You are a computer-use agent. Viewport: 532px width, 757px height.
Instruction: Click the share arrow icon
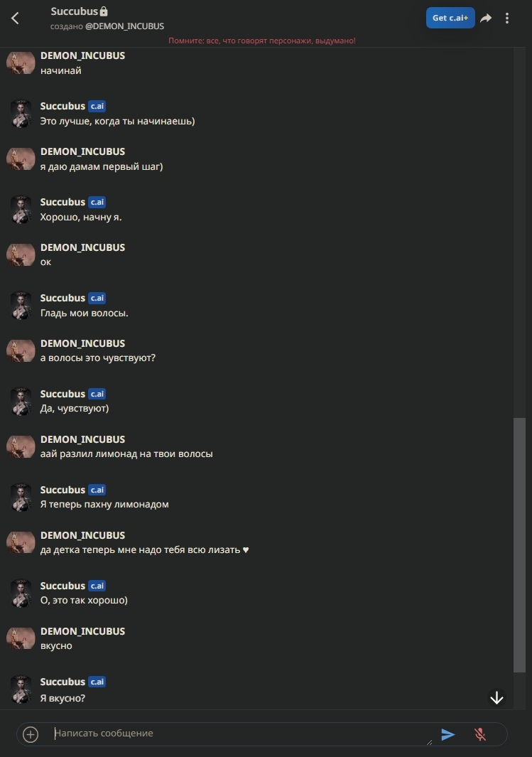click(x=486, y=18)
